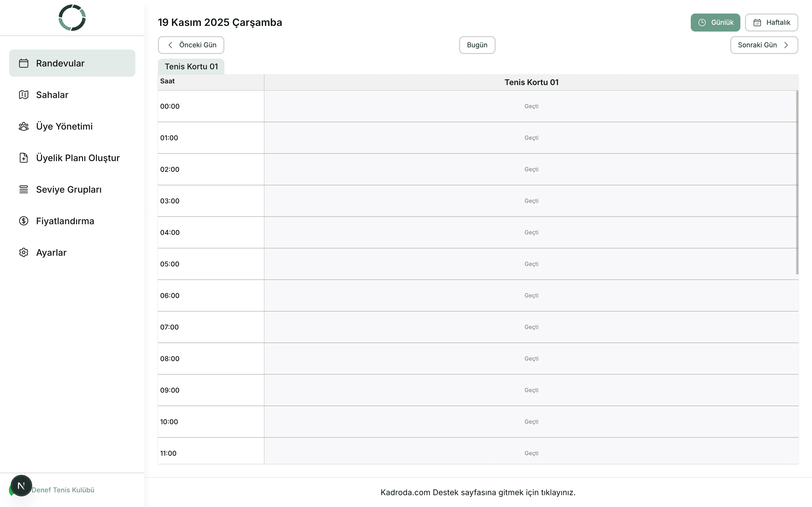Screen dimensions: 812x507
Task: Click the circular Kadroda logo at top
Action: 72,18
